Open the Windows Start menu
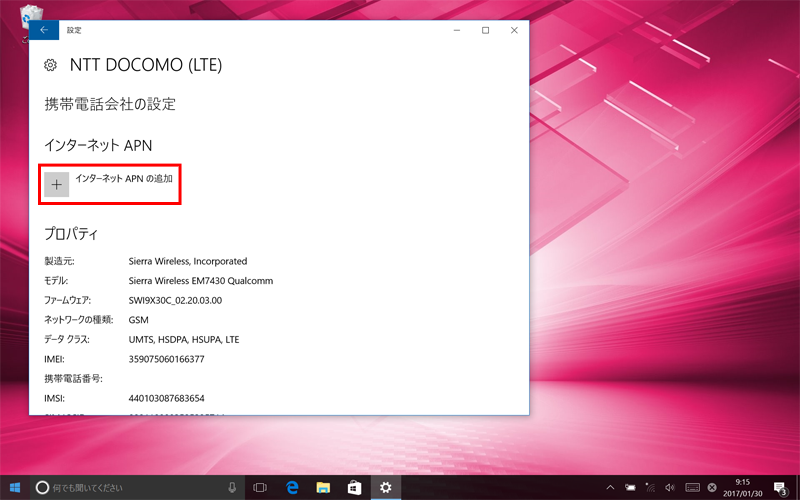 point(15,488)
